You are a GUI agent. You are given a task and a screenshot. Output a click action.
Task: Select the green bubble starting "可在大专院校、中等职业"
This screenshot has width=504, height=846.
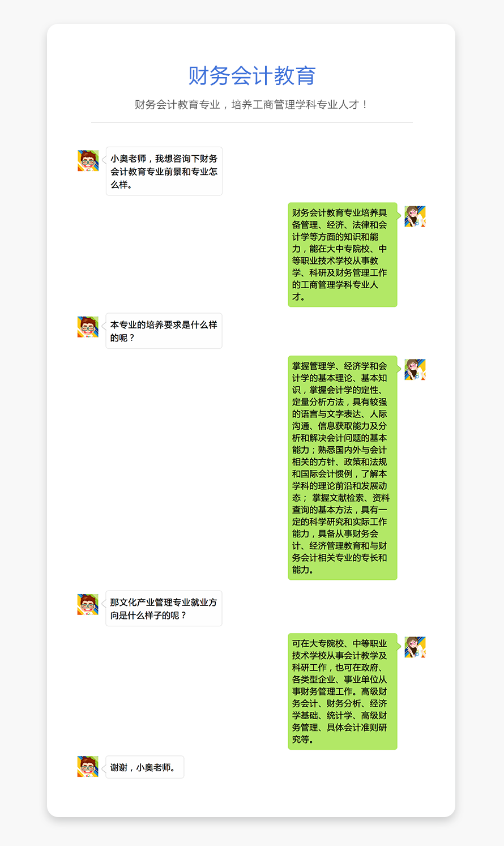click(x=343, y=691)
